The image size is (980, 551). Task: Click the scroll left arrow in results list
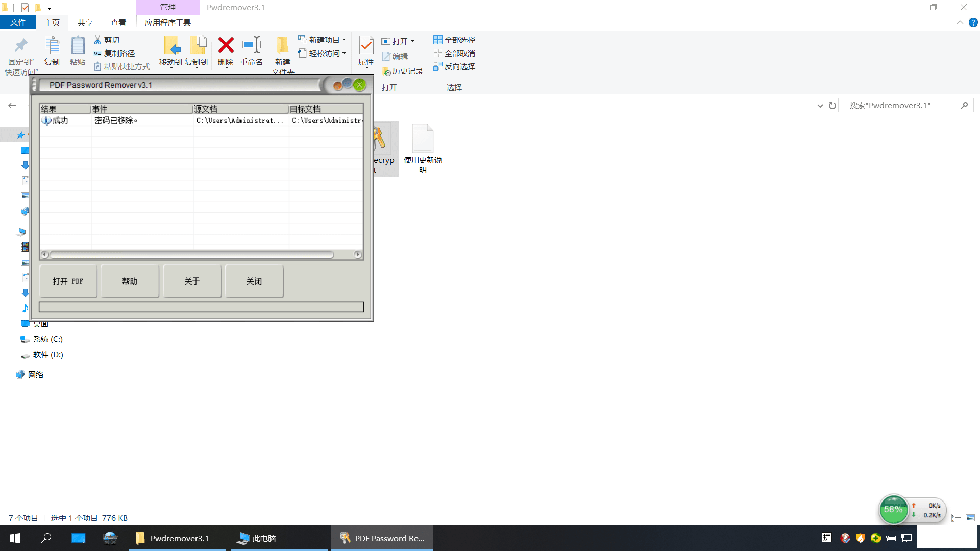pos(45,254)
